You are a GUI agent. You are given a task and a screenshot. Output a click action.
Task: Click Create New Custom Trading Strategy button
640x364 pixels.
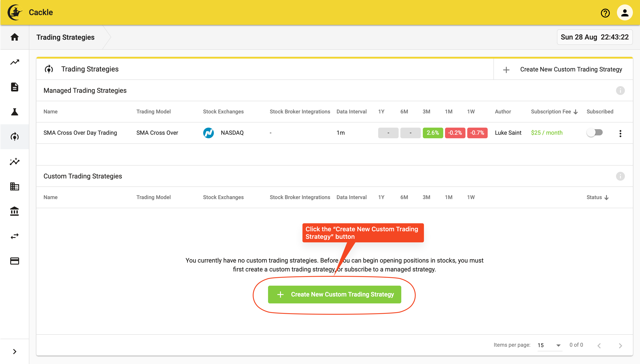[334, 294]
